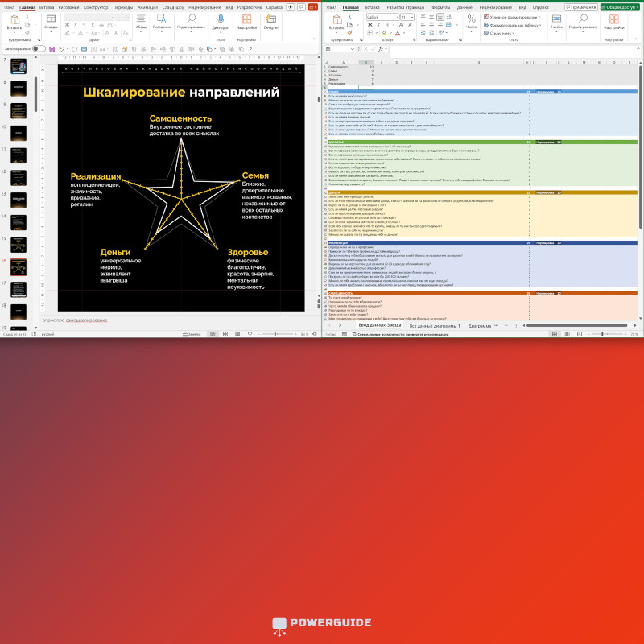Select slide 17 thumbnail

(19, 290)
